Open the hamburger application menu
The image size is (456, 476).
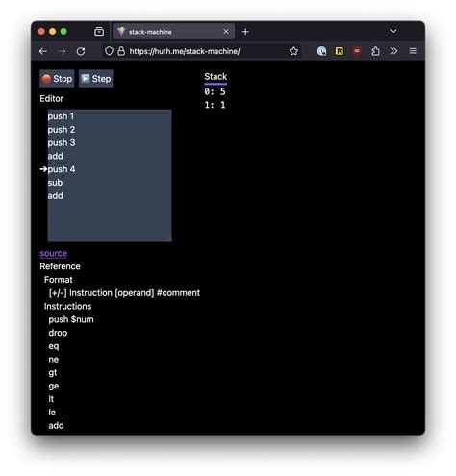[x=413, y=51]
